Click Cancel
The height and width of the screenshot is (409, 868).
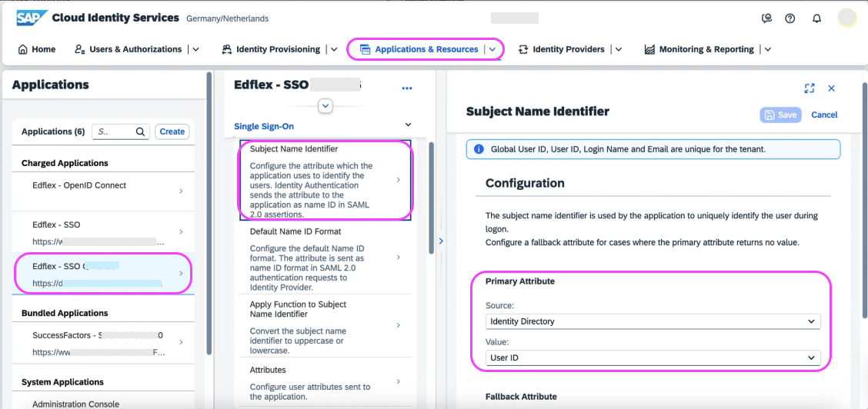tap(824, 115)
